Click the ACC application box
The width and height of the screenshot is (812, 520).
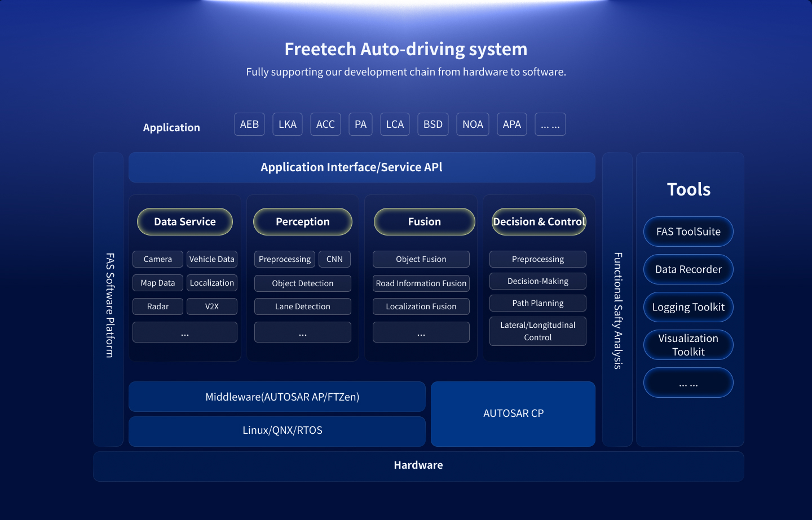(x=325, y=124)
